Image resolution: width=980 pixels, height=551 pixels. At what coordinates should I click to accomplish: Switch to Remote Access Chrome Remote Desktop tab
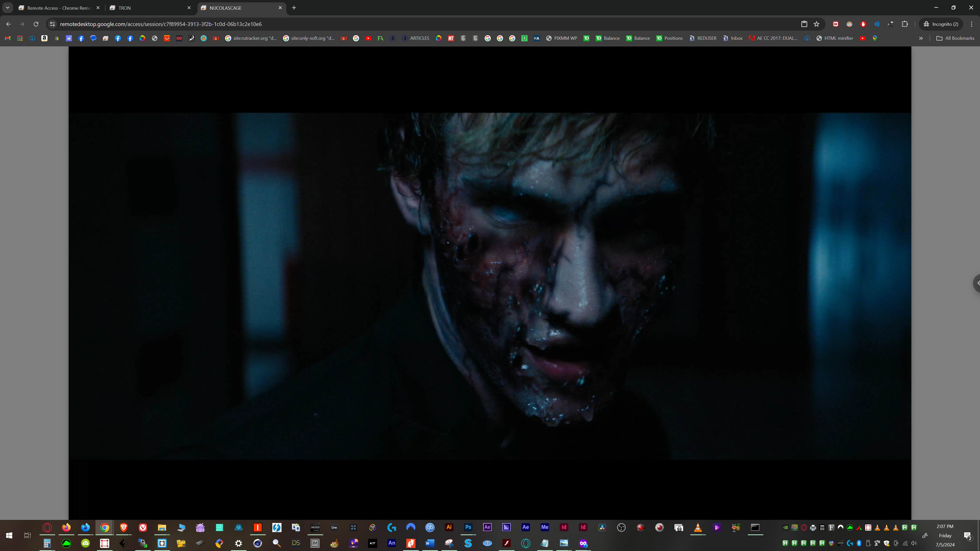coord(59,8)
